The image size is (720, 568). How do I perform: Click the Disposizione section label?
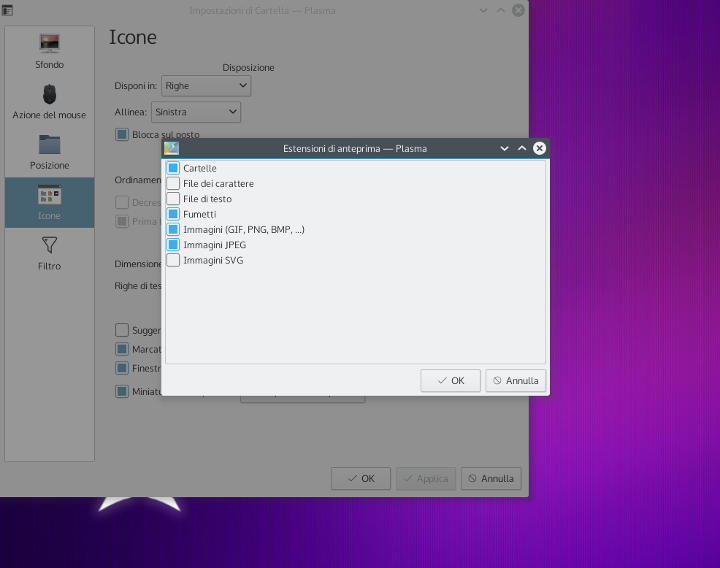point(248,67)
